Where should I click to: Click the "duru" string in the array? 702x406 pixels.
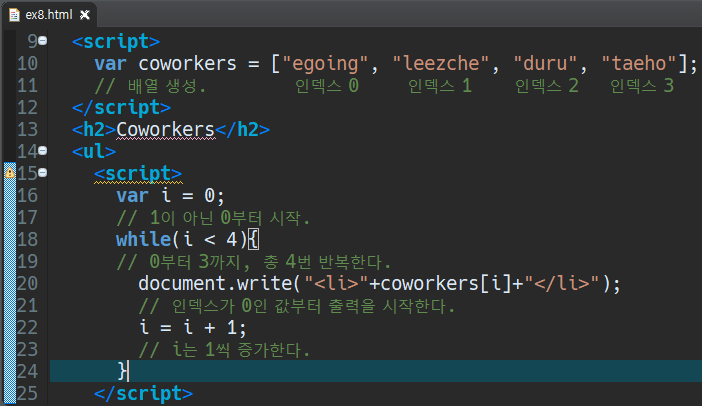pos(545,64)
